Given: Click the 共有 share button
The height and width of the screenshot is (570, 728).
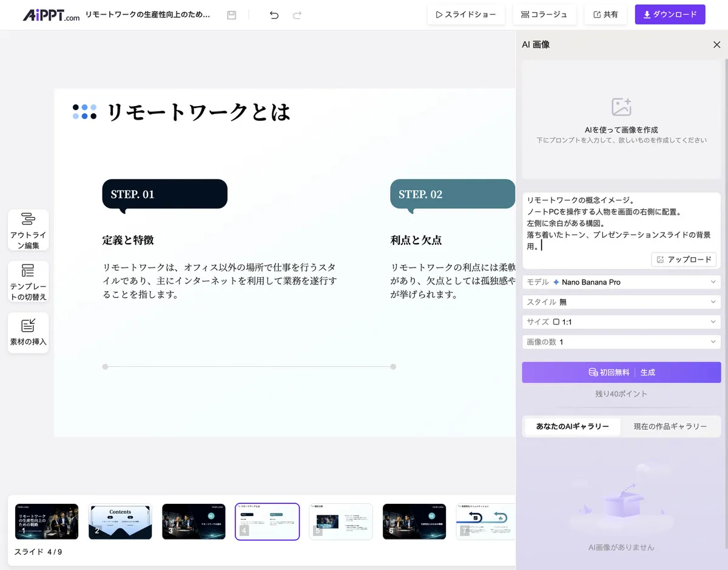Looking at the screenshot, I should (605, 15).
